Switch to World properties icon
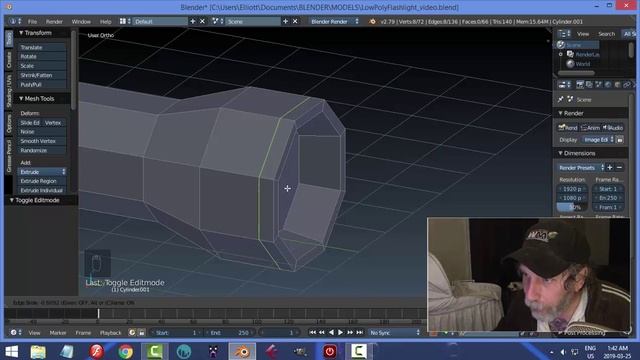 [608, 84]
